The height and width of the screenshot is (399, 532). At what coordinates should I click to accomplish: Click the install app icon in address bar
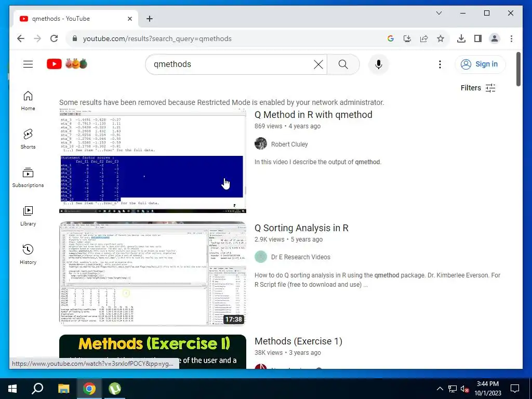[407, 38]
